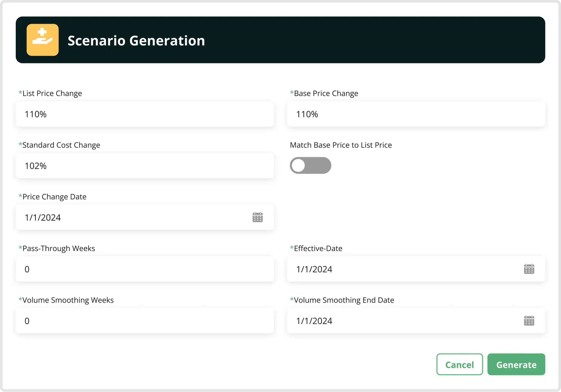
Task: Click the Cancel button
Action: [459, 364]
